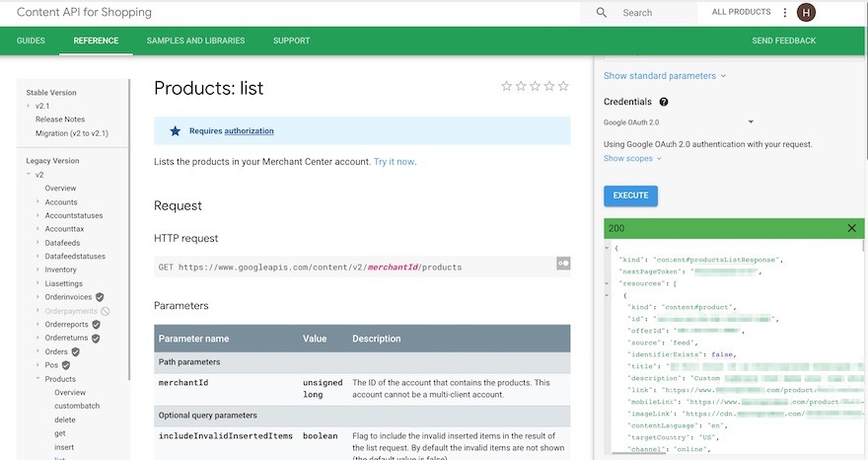This screenshot has width=868, height=460.
Task: Collapse the resources JSON node
Action: (607, 283)
